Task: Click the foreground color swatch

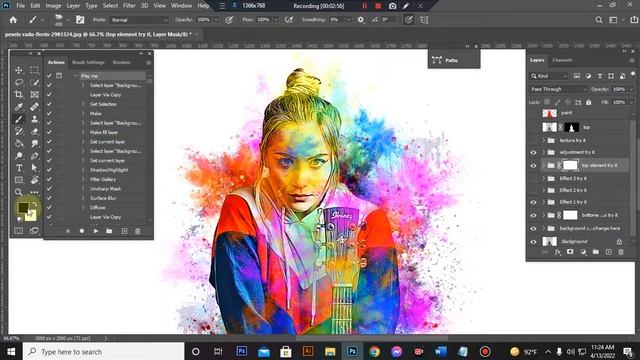Action: point(23,207)
